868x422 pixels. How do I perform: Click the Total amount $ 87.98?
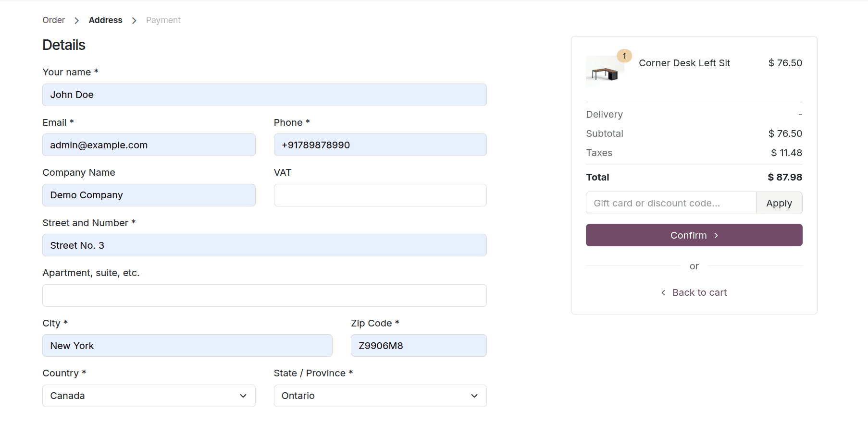[x=785, y=177]
